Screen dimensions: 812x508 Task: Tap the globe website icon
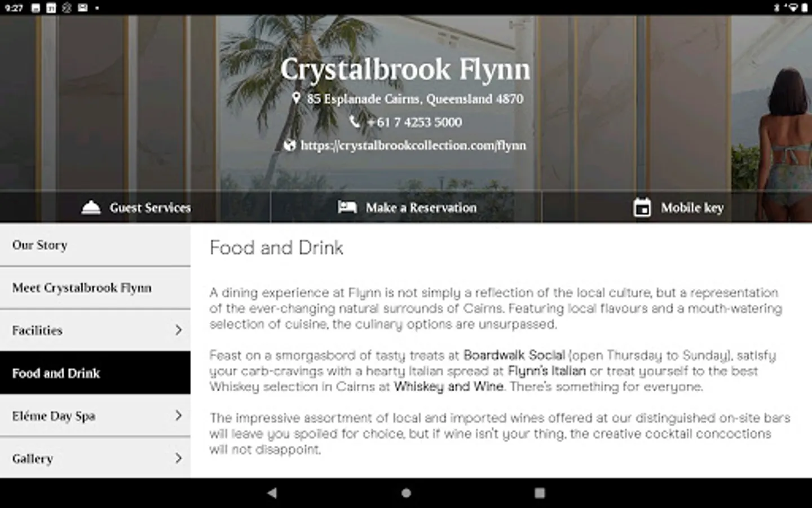pos(289,145)
